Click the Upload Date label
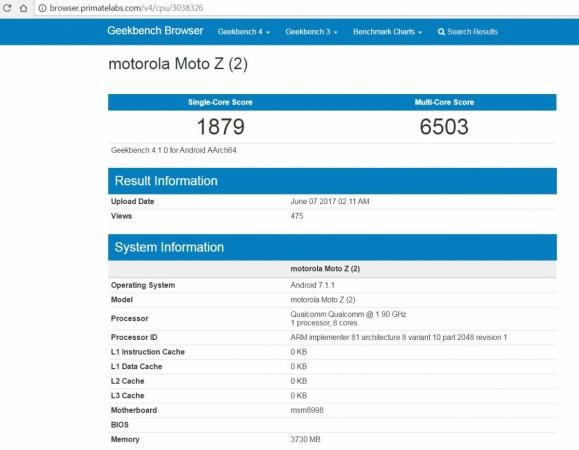 click(x=133, y=201)
